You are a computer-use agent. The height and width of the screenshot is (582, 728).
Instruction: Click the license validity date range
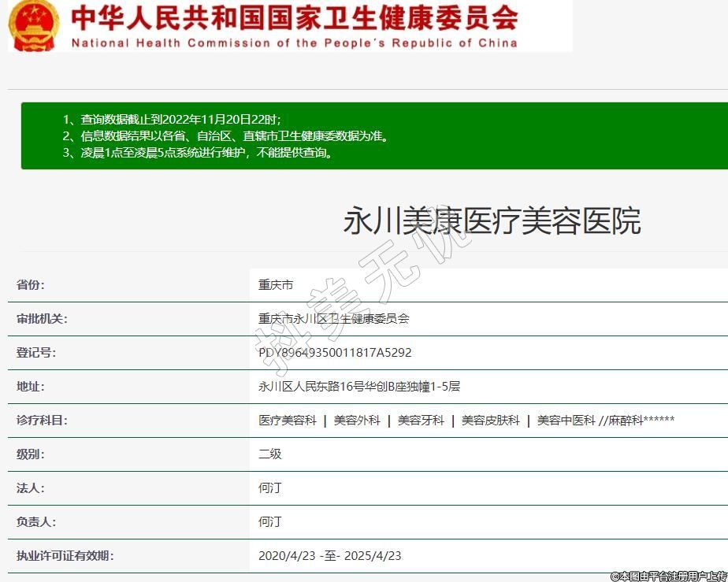point(329,556)
